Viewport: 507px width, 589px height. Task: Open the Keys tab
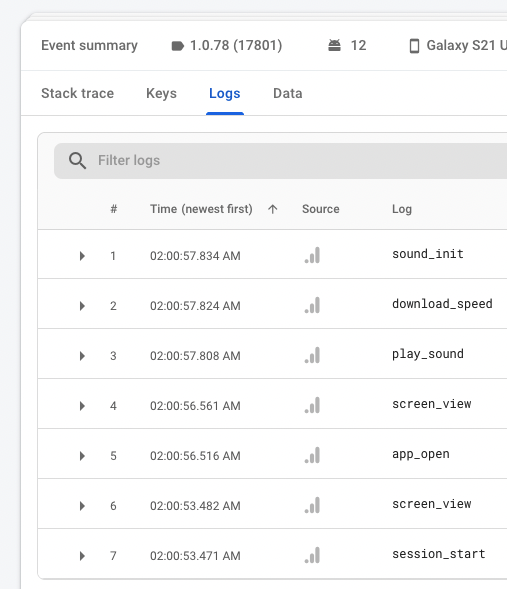(x=161, y=94)
